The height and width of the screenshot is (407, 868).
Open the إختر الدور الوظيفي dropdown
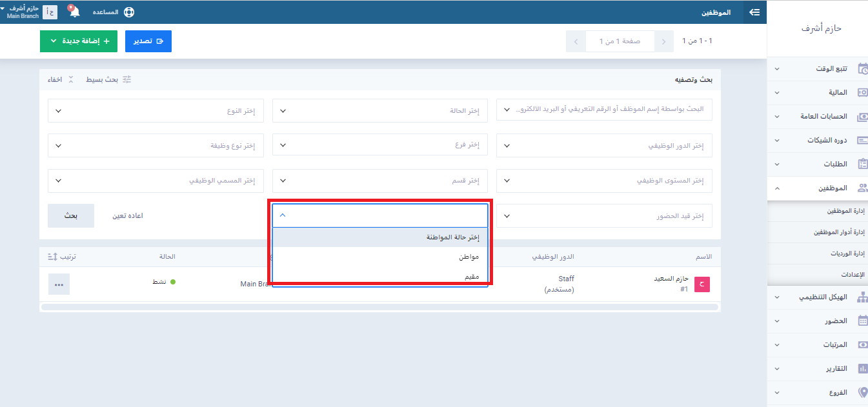pyautogui.click(x=604, y=146)
